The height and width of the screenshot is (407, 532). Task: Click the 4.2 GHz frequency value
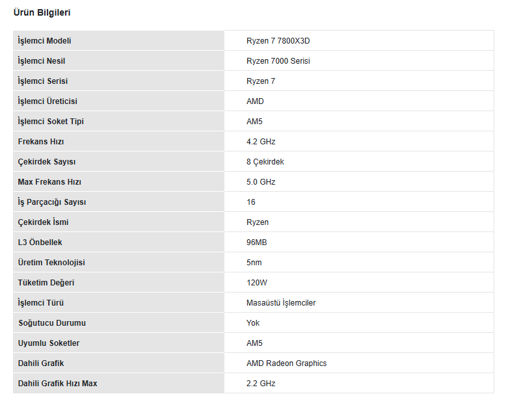point(261,142)
